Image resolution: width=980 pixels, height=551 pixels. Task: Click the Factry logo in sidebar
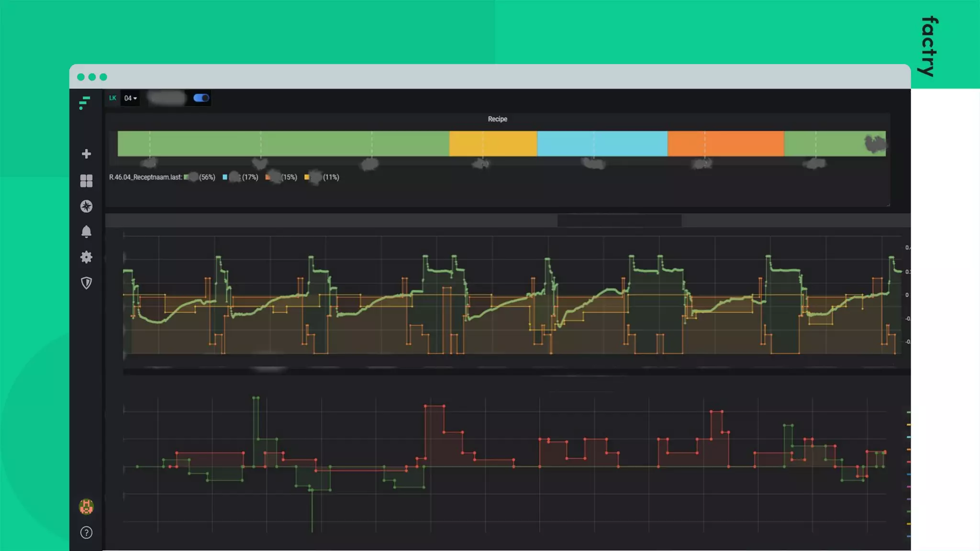(85, 102)
